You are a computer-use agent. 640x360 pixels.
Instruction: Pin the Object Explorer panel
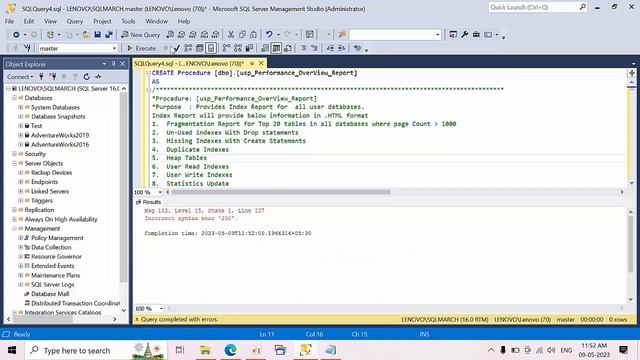click(113, 64)
